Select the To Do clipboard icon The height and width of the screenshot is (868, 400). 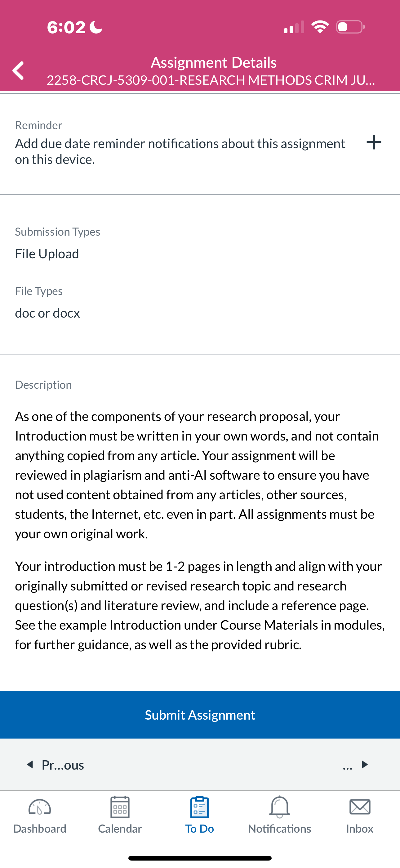pos(200,807)
